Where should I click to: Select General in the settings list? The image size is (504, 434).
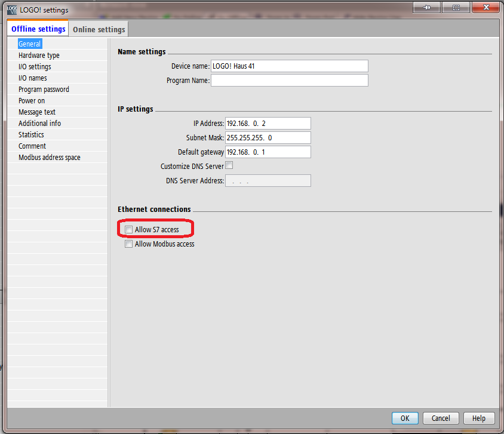[x=30, y=44]
